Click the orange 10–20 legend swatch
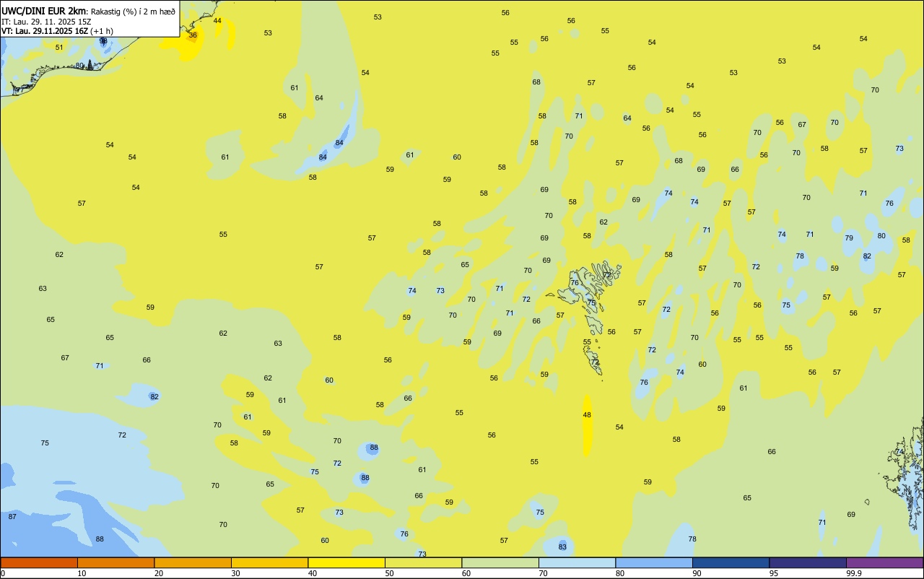The width and height of the screenshot is (924, 579). [x=115, y=562]
